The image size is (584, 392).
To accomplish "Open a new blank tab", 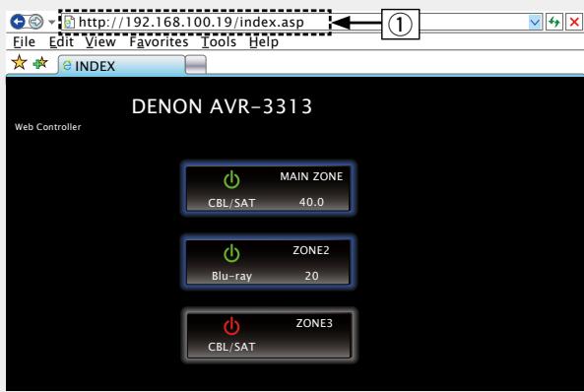I will coord(196,65).
